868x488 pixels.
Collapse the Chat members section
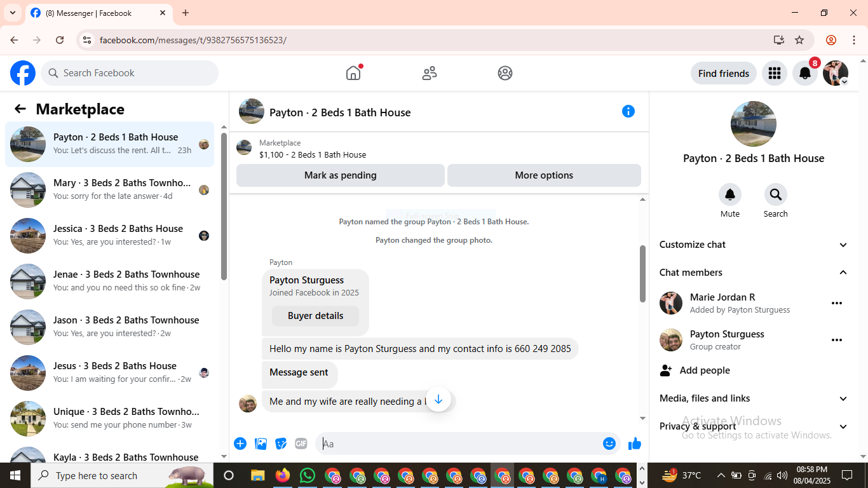[x=754, y=273]
